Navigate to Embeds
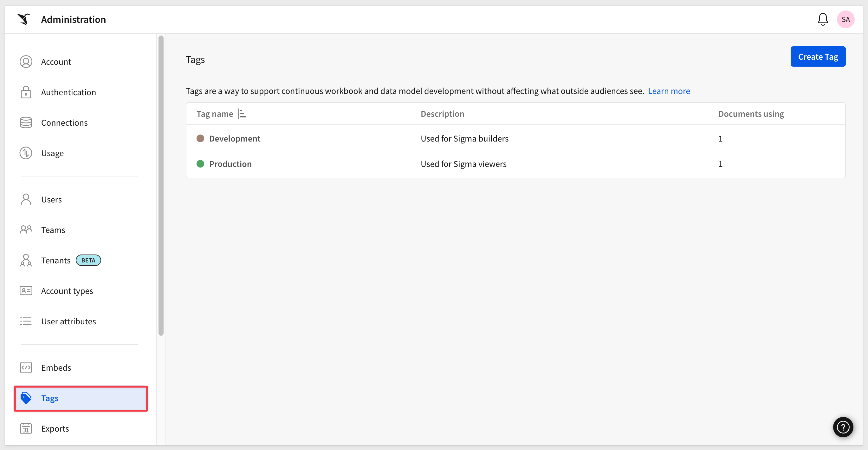 tap(56, 367)
